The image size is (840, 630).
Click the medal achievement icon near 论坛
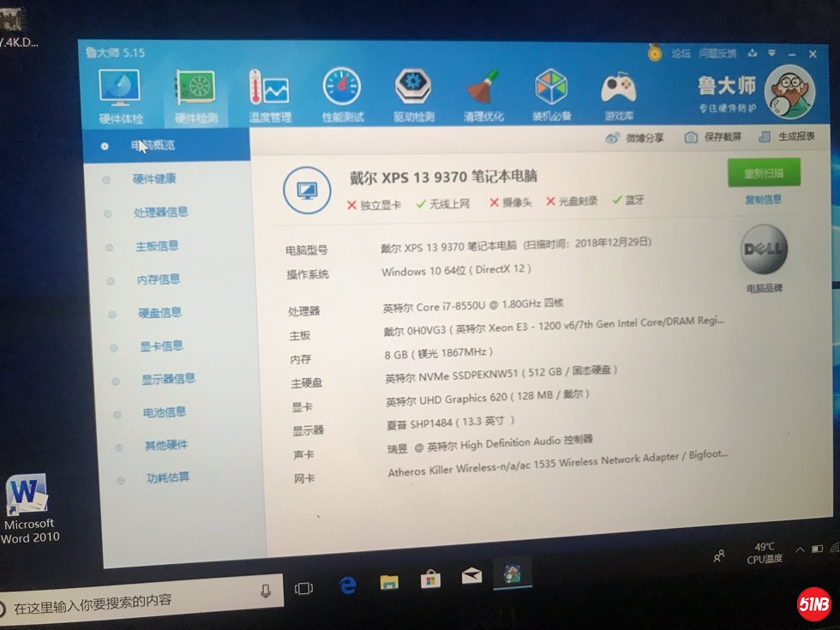[x=653, y=53]
